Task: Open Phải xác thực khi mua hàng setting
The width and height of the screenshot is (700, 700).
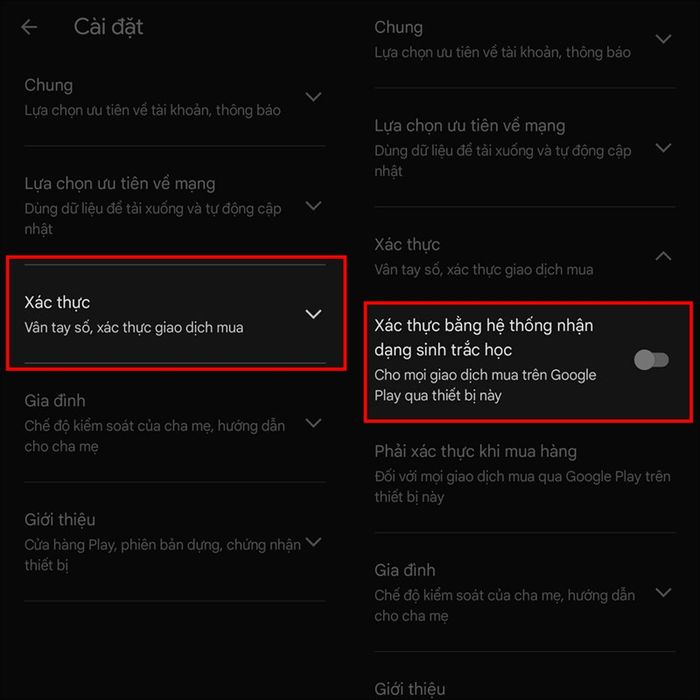Action: (522, 473)
